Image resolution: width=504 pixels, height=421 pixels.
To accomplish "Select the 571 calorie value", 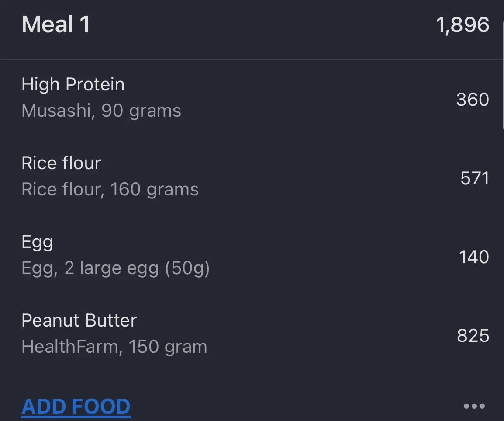I will (x=475, y=178).
